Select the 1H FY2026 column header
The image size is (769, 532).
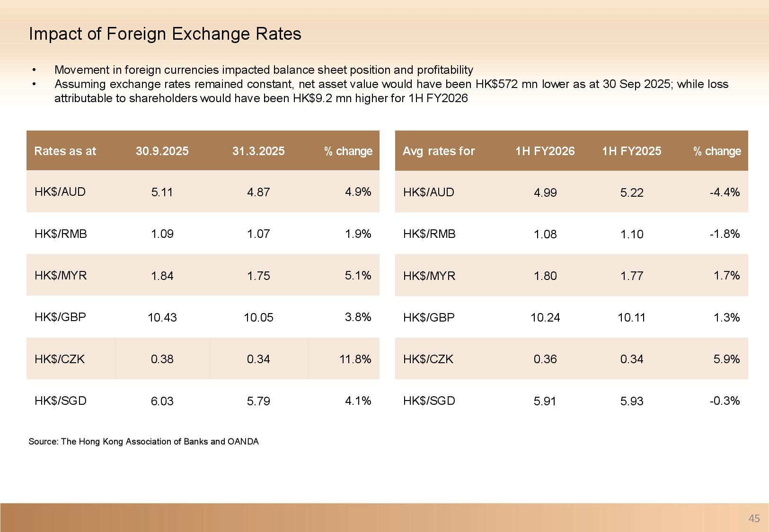click(x=545, y=151)
